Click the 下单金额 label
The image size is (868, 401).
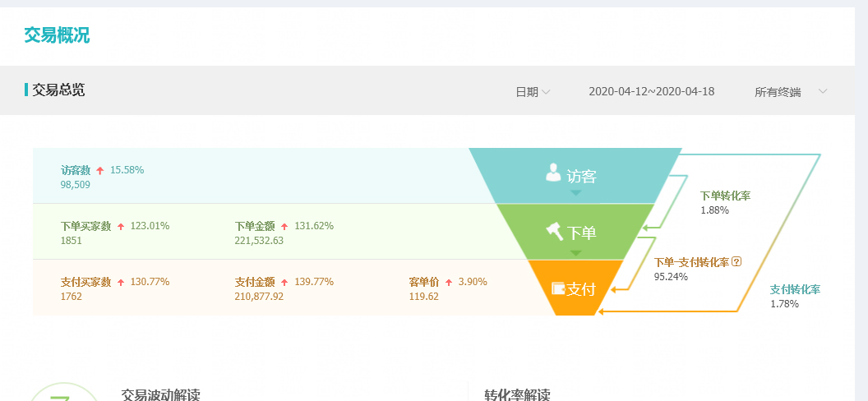point(255,226)
